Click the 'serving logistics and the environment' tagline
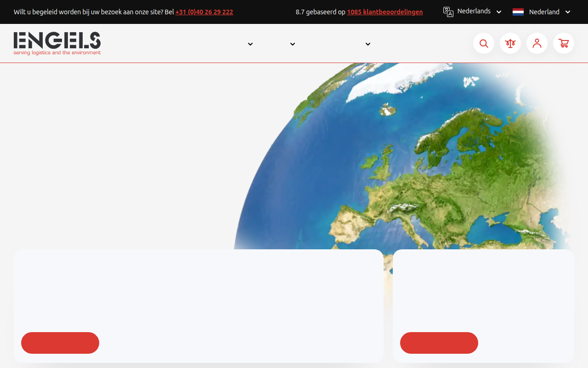Image resolution: width=588 pixels, height=368 pixels. pyautogui.click(x=57, y=52)
